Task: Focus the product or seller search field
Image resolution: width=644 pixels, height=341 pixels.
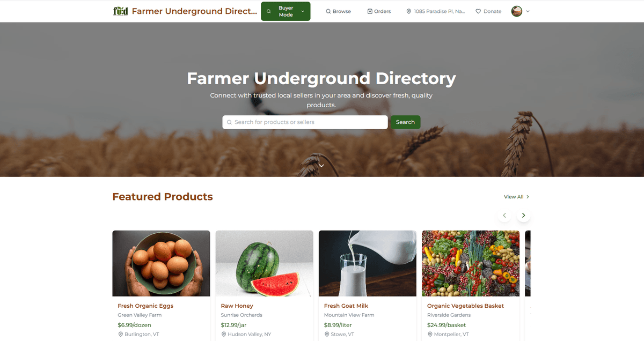Action: (305, 122)
